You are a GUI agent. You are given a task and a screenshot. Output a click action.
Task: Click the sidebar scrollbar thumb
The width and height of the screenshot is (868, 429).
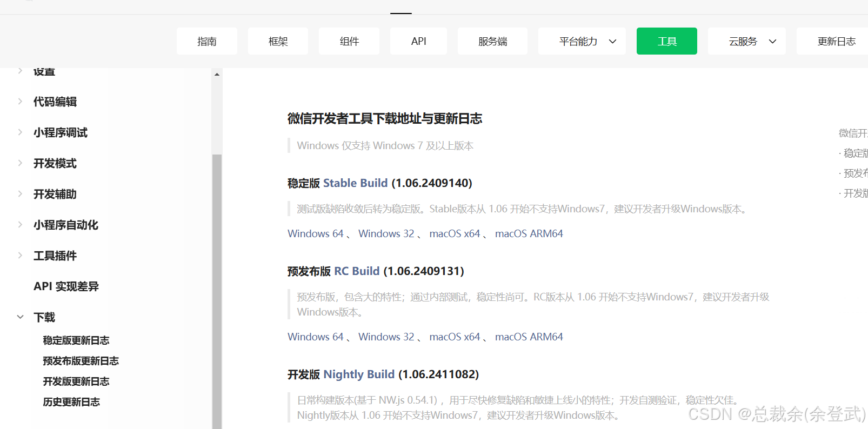pos(217,292)
